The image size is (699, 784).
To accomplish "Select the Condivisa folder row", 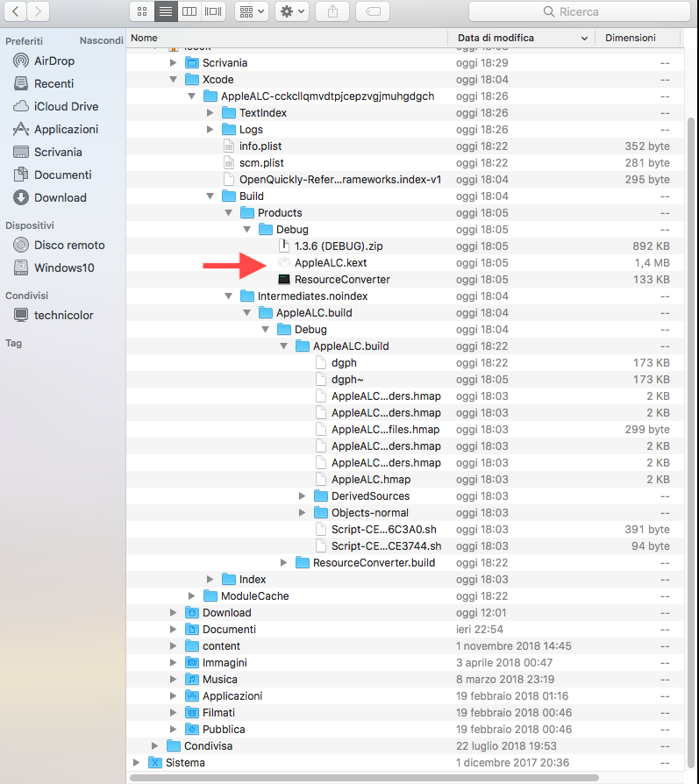I will [x=405, y=746].
